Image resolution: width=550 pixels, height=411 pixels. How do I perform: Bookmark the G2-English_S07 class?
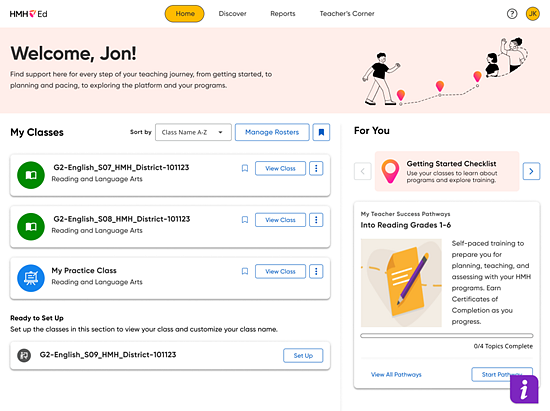245,168
